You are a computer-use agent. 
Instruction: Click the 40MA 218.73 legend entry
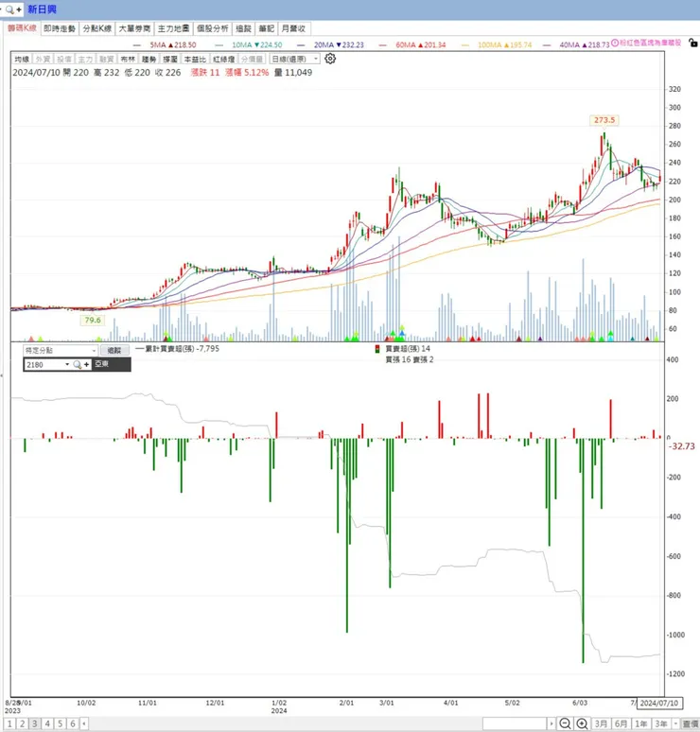coord(576,44)
